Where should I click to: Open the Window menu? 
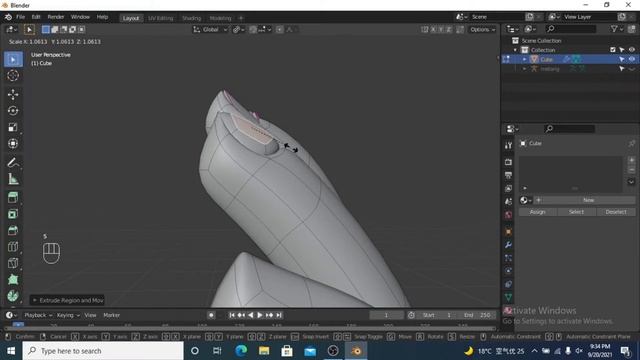[80, 17]
